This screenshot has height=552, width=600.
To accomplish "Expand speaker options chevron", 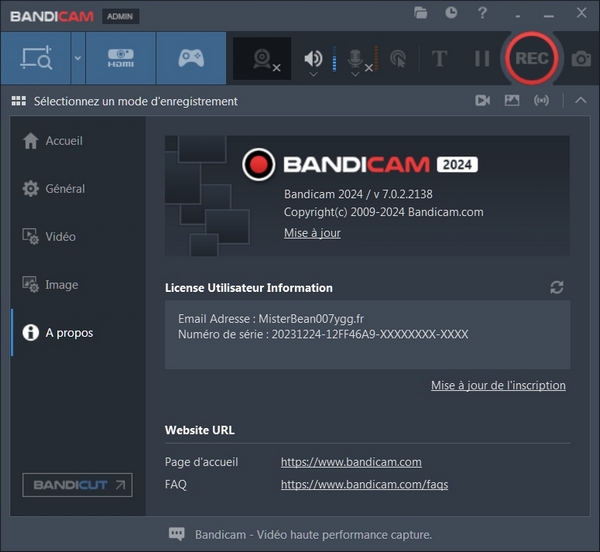I will tap(313, 74).
